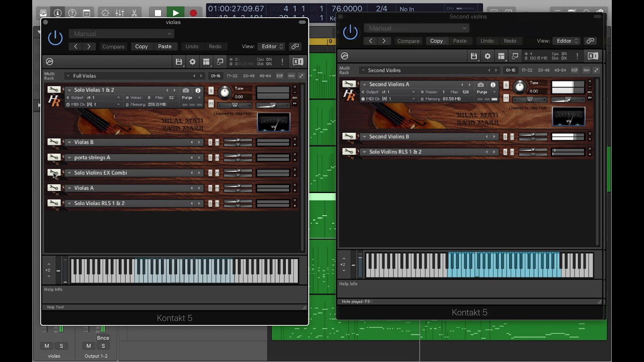Open porta strings A edit wrench
644x362 pixels.
click(54, 157)
